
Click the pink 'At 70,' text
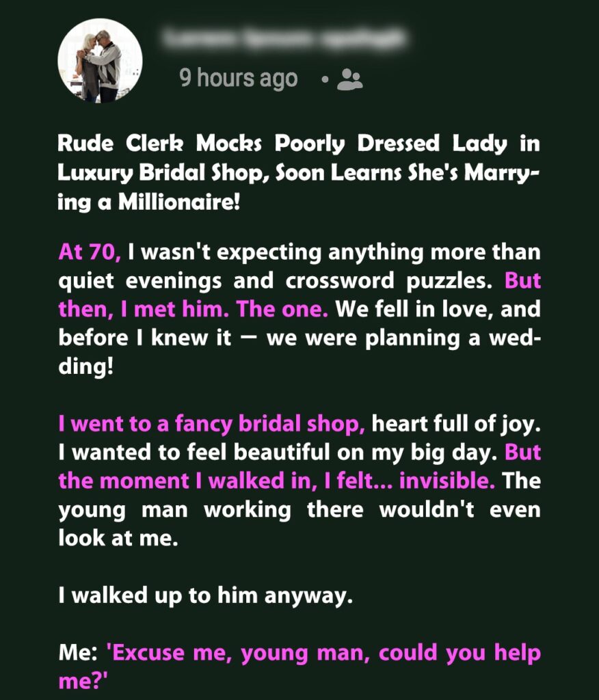coord(90,252)
